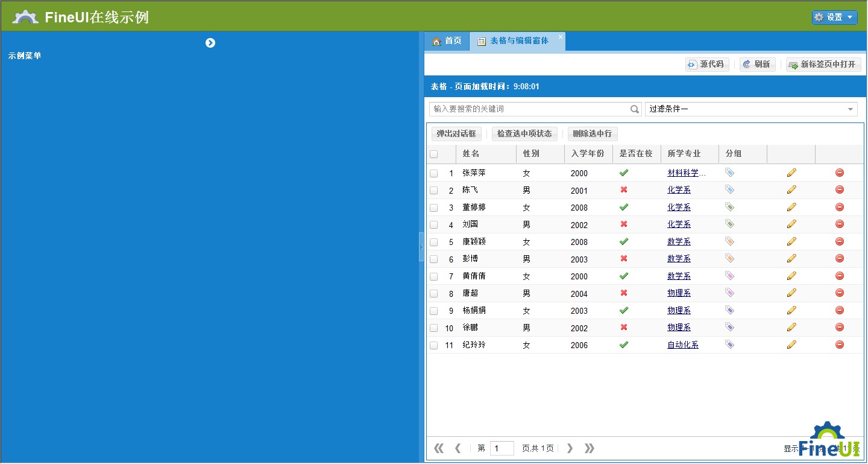Click the edit pencil for 纪玲玲
The image size is (868, 464).
tap(791, 345)
